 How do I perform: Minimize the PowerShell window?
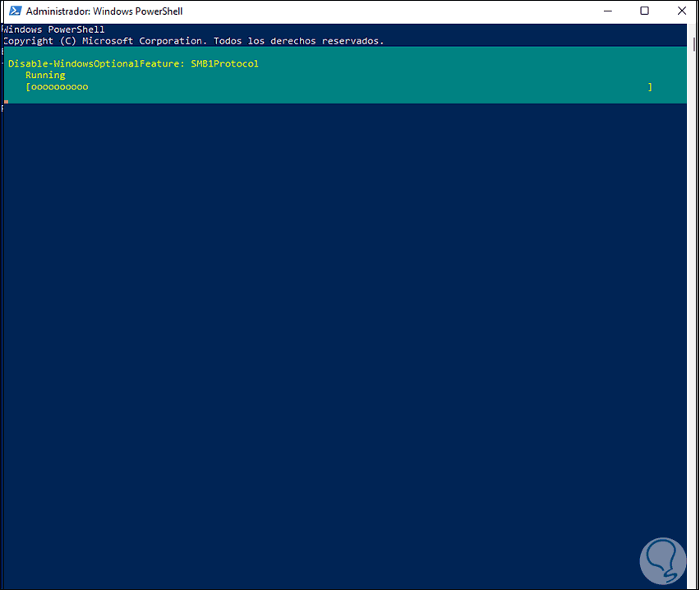pyautogui.click(x=608, y=11)
